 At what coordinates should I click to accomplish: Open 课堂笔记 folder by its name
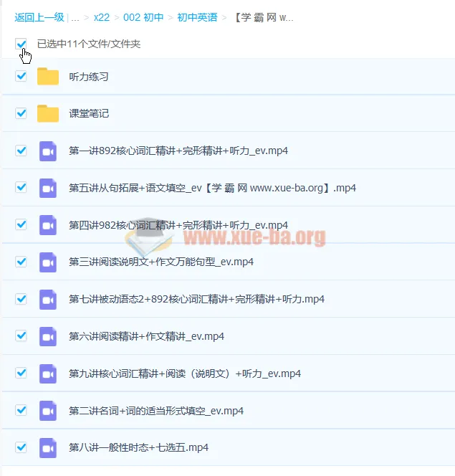point(89,113)
